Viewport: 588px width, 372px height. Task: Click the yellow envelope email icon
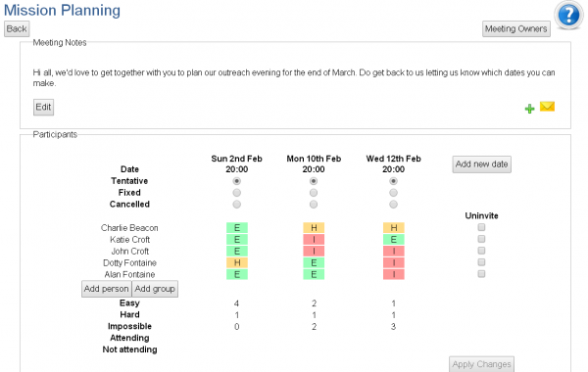pyautogui.click(x=547, y=107)
